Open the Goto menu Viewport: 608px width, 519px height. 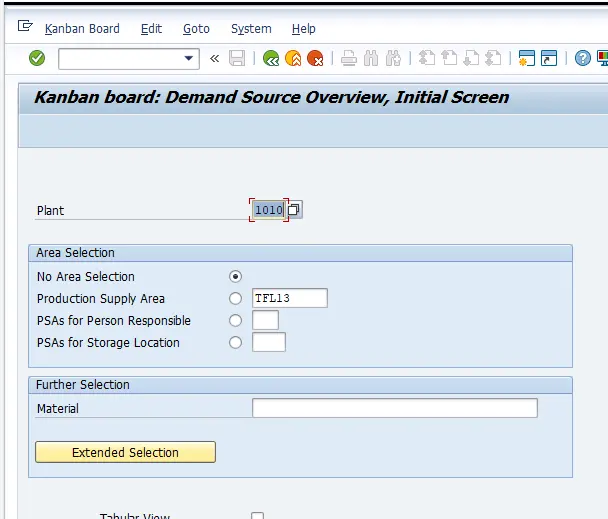point(196,29)
